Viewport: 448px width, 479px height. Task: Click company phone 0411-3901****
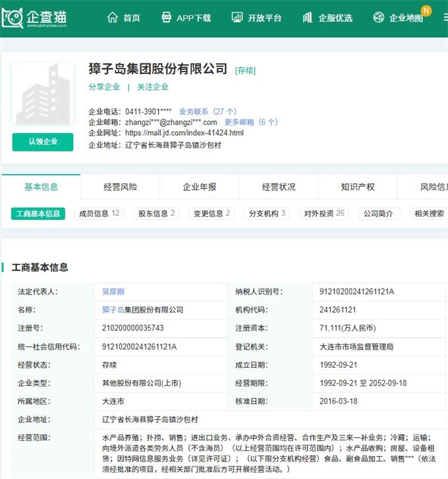click(x=148, y=111)
